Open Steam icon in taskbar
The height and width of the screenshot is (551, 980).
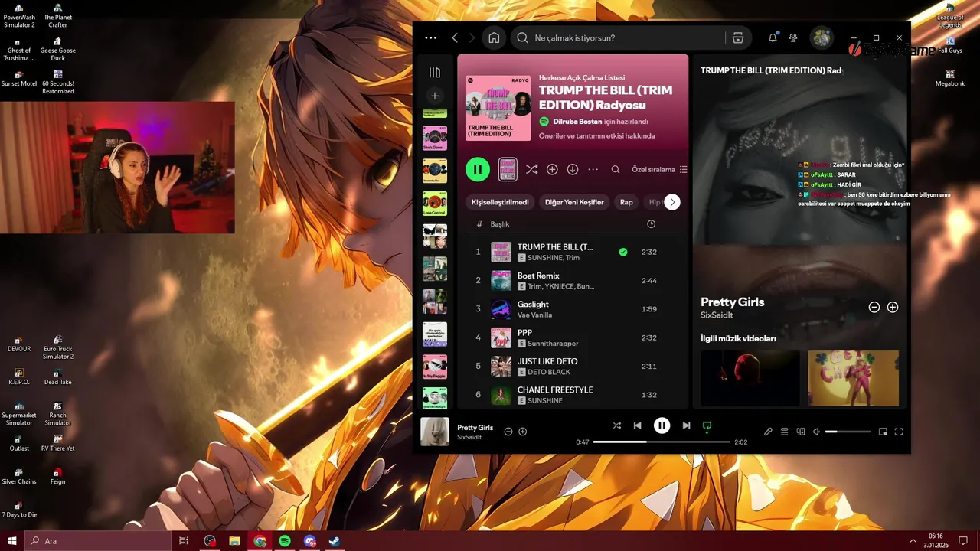(x=335, y=541)
